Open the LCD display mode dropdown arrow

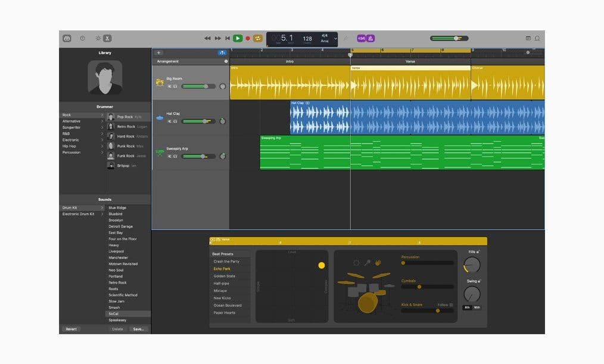pos(335,39)
